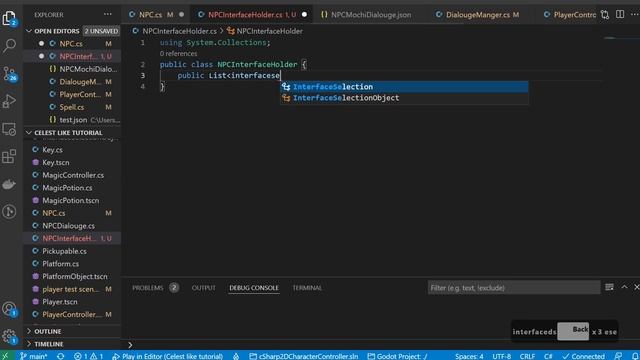Click the 0 references code lens
This screenshot has height=360, width=640.
pyautogui.click(x=178, y=53)
